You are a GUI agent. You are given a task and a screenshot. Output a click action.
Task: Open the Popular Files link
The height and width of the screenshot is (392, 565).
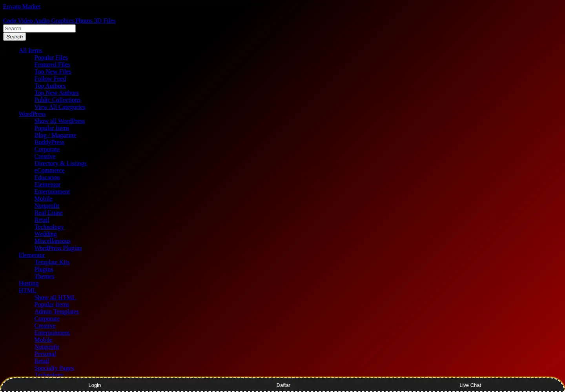51,58
